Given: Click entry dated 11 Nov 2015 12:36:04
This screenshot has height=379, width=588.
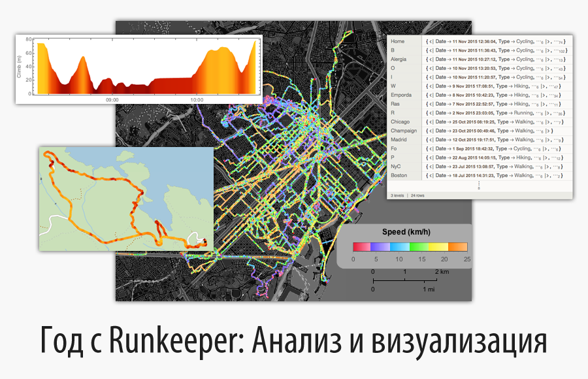Looking at the screenshot, I should [x=495, y=42].
